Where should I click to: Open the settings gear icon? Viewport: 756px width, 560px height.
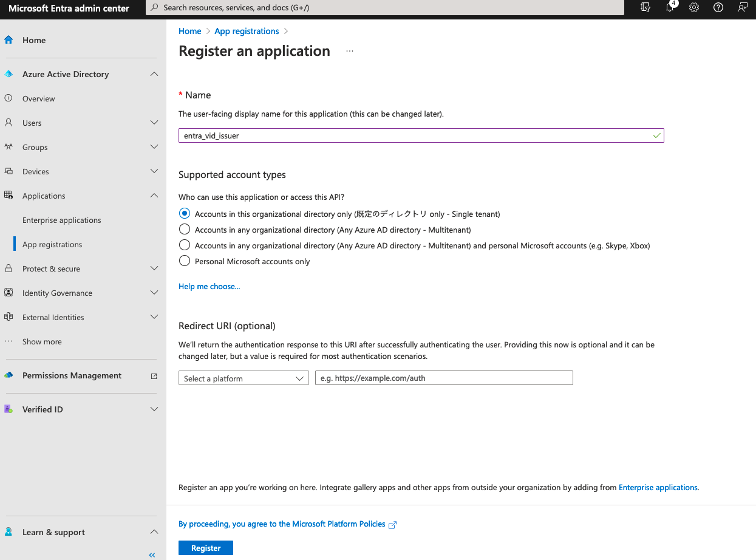point(694,8)
